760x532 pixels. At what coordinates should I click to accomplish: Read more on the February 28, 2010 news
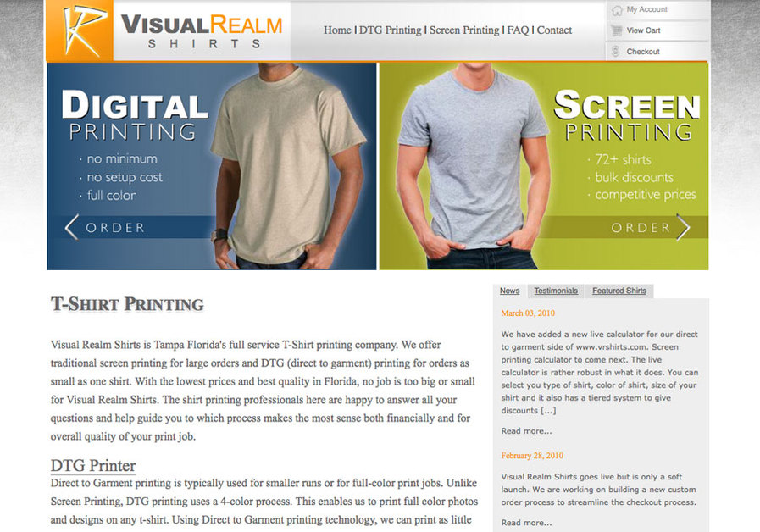(526, 523)
